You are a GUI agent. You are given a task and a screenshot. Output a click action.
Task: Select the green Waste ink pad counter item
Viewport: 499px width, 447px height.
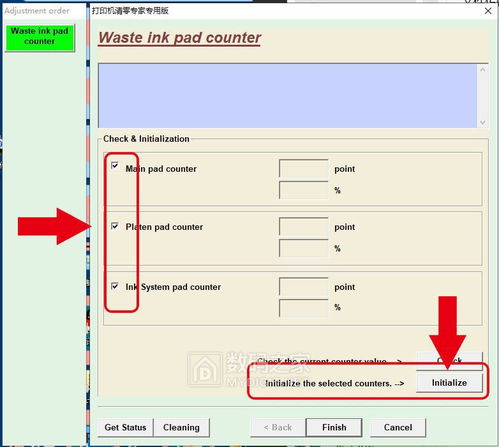click(39, 37)
